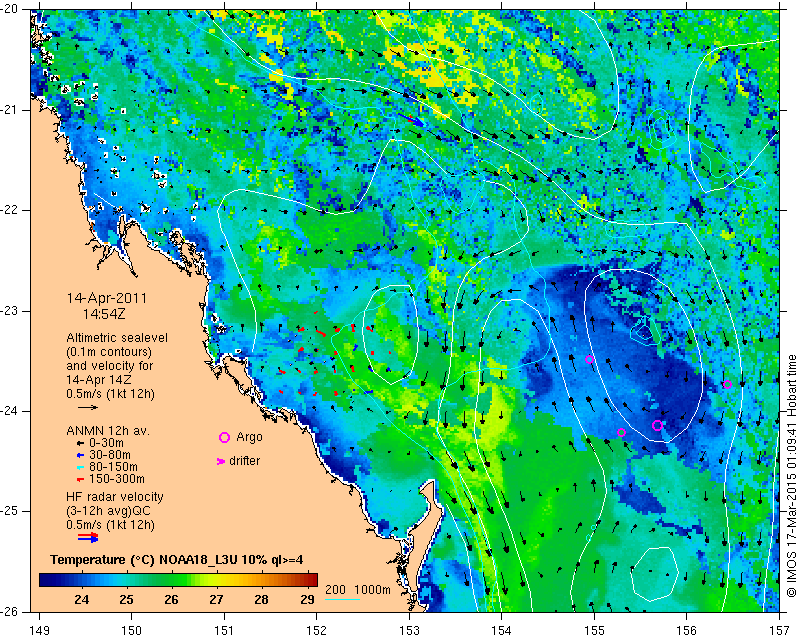Click the black 0-30m ANMN arrow symbol
The height and width of the screenshot is (640, 800).
(x=80, y=443)
